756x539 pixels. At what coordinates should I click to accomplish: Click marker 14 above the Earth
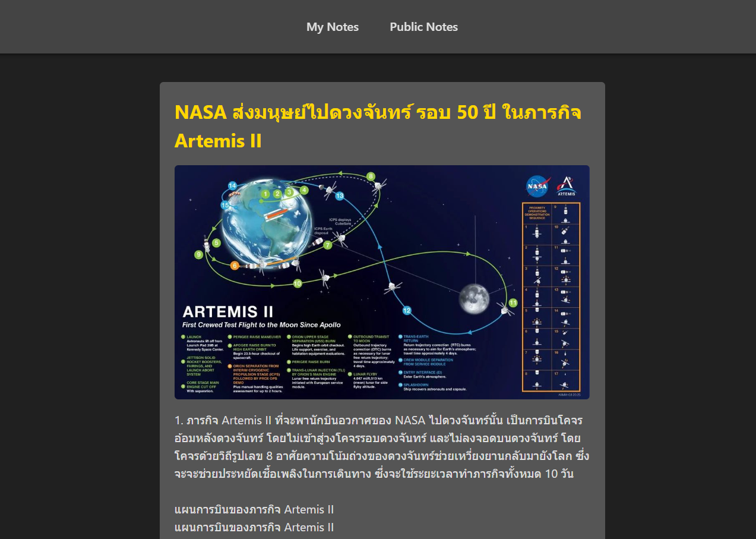232,186
